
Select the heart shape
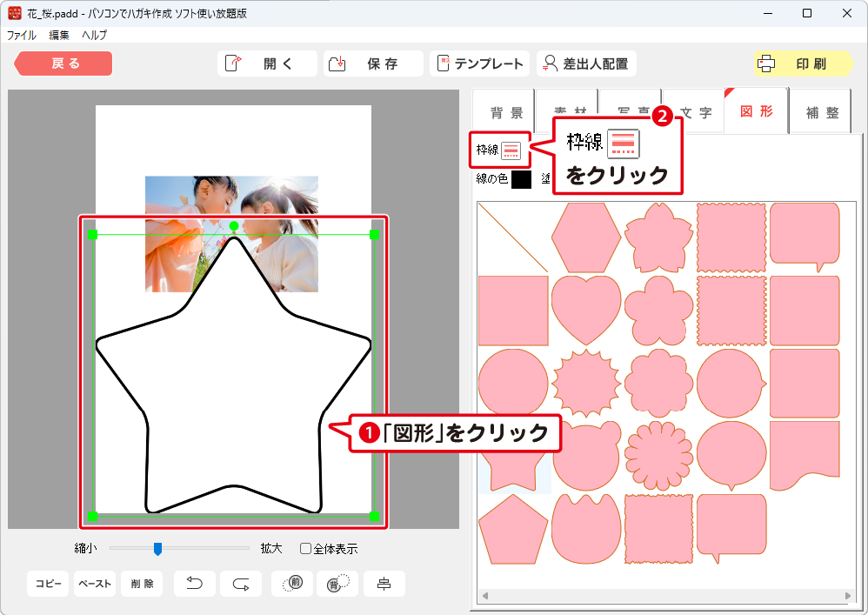[x=586, y=310]
